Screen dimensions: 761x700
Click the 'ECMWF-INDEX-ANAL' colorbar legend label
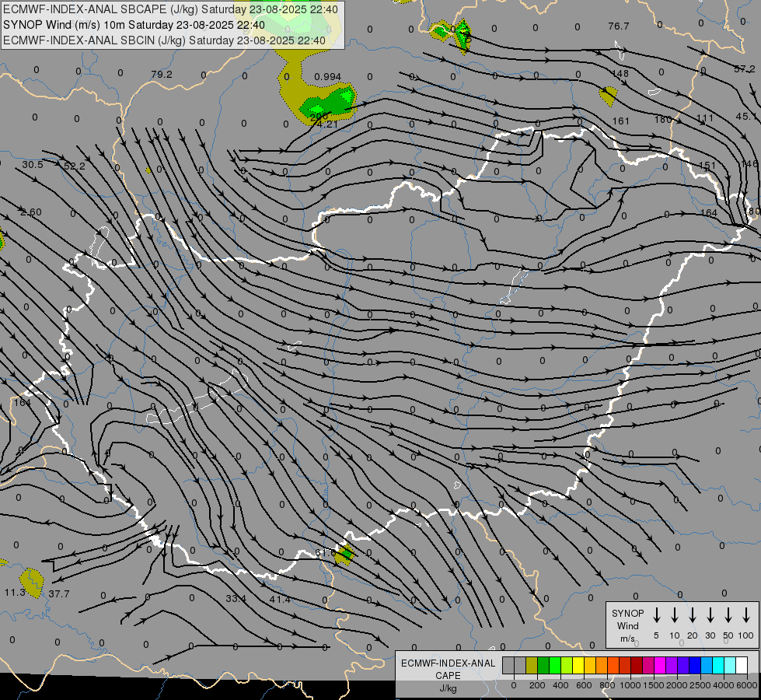pyautogui.click(x=448, y=663)
